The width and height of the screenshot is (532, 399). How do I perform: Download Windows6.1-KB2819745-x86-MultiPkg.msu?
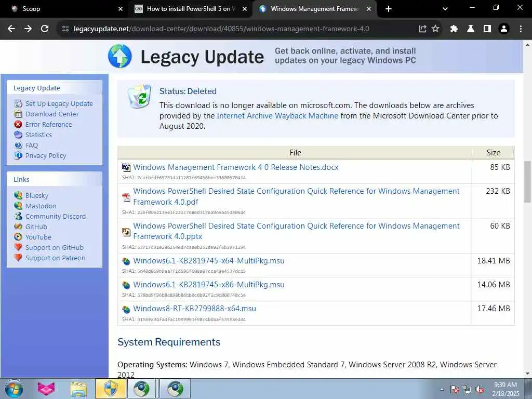tap(209, 285)
